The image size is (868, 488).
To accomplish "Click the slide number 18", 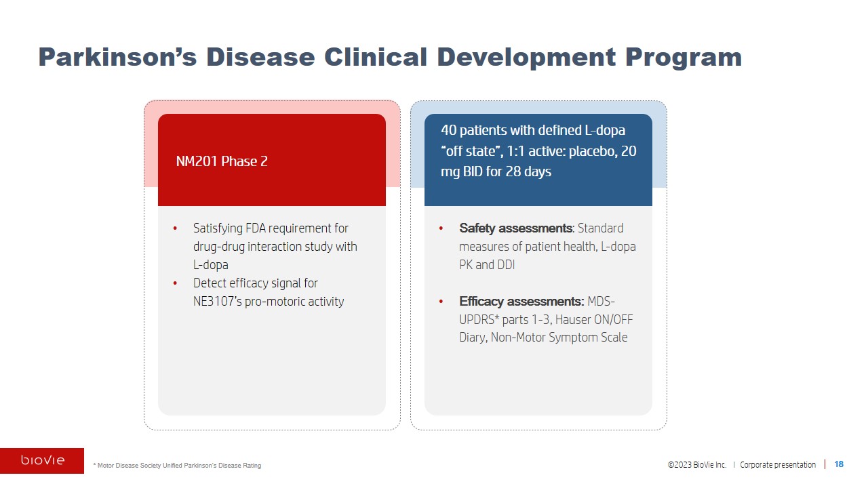I will 839,464.
